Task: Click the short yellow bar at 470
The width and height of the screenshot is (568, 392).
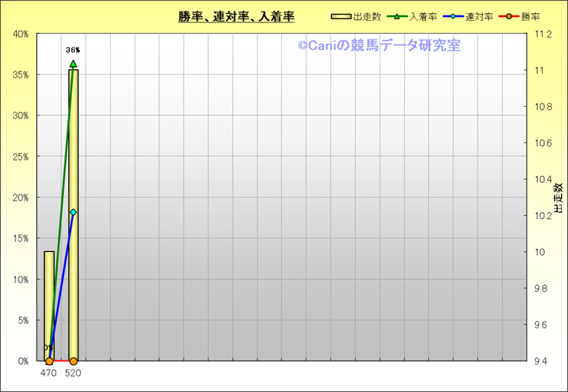Action: (49, 307)
